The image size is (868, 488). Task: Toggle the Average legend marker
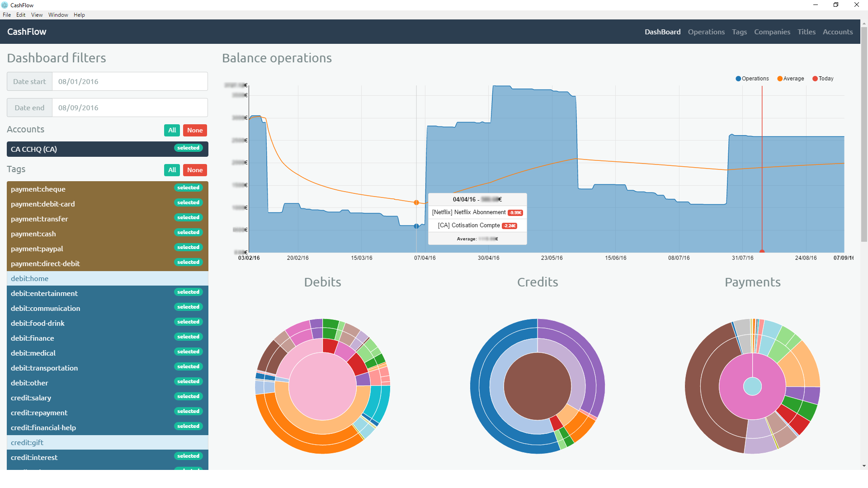[780, 79]
